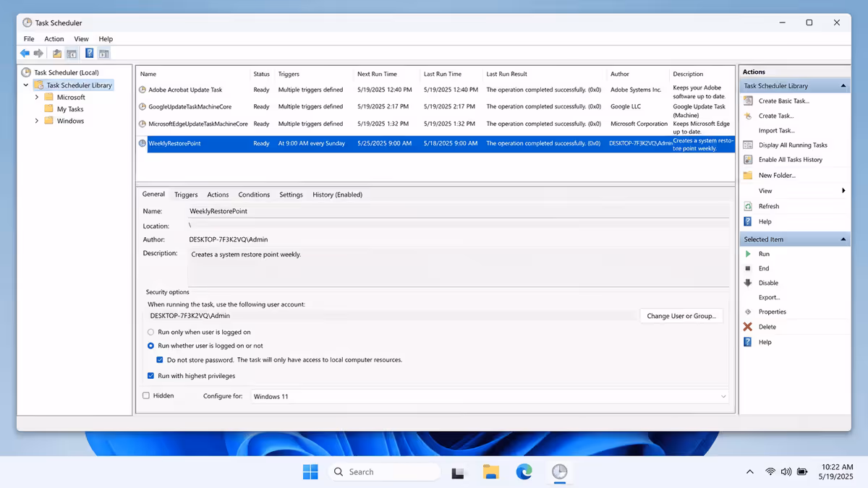Expand the Windows folder node
Image resolution: width=868 pixels, height=488 pixels.
point(37,121)
